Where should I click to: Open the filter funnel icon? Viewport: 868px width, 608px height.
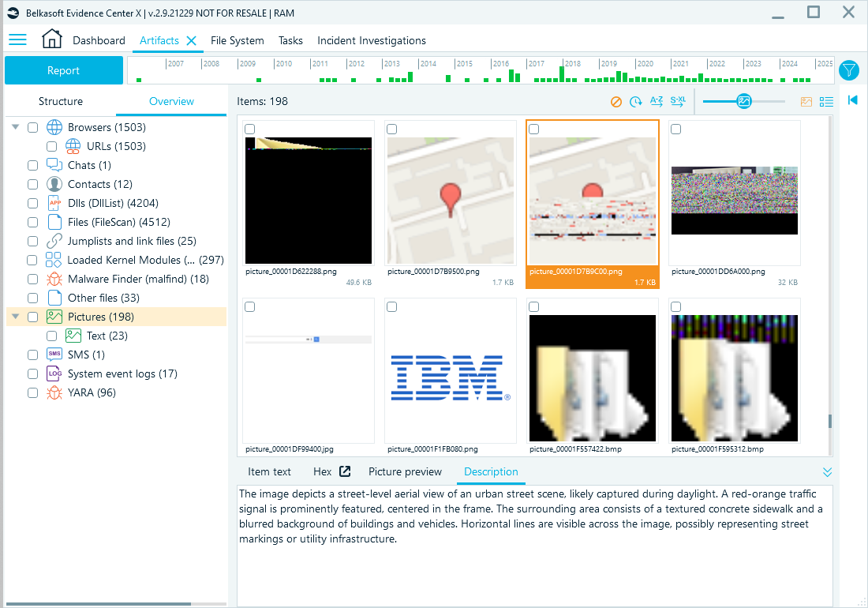tap(848, 70)
